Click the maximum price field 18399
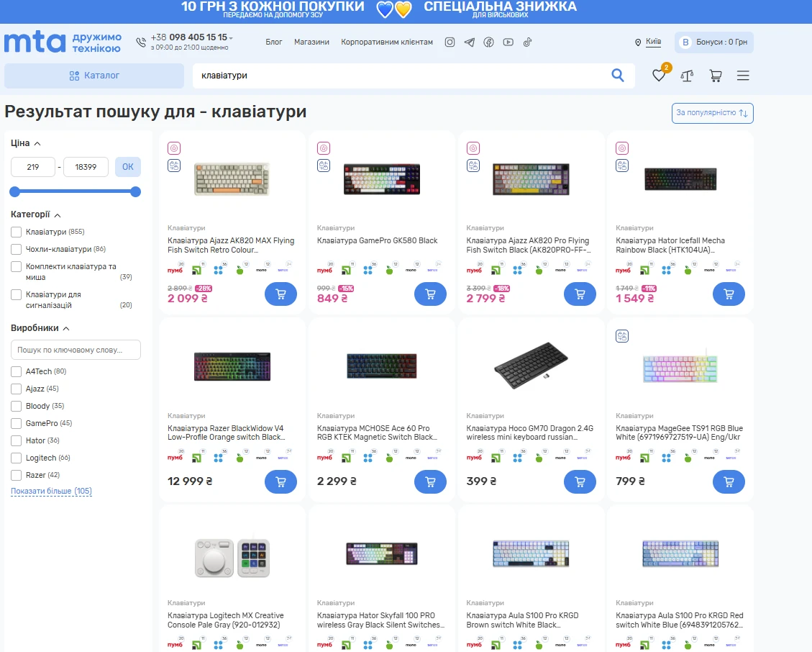The width and height of the screenshot is (812, 652). [86, 167]
